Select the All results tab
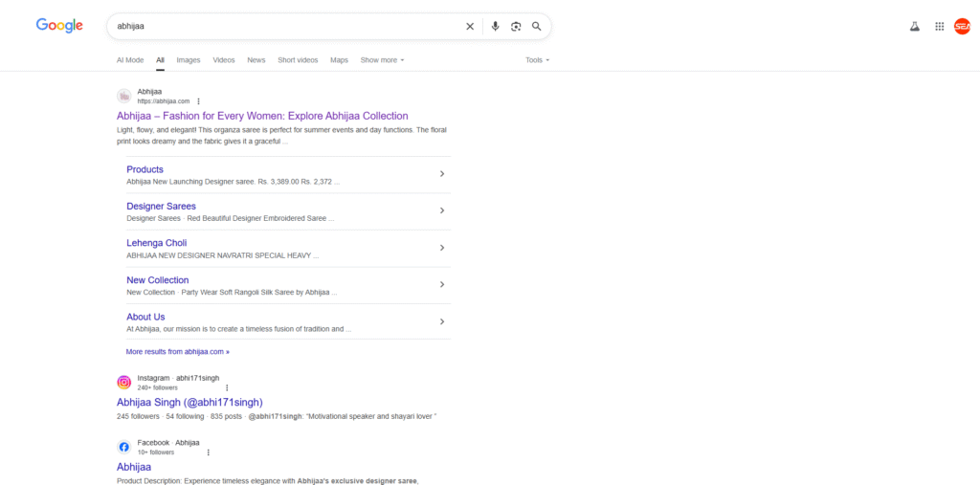Image resolution: width=980 pixels, height=485 pixels. tap(160, 60)
